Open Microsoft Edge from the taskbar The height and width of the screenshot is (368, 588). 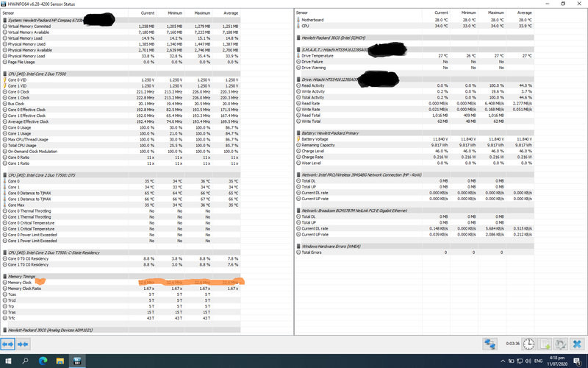pos(43,361)
